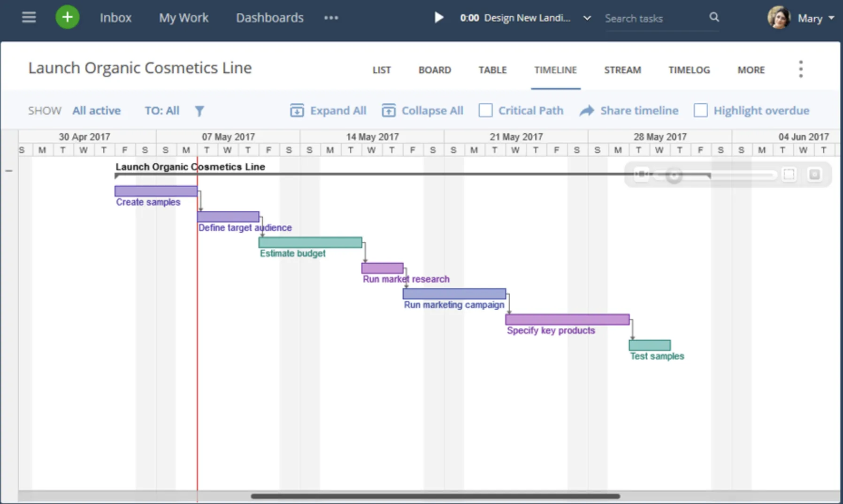
Task: Click the timeline snapshot icon
Action: point(815,174)
